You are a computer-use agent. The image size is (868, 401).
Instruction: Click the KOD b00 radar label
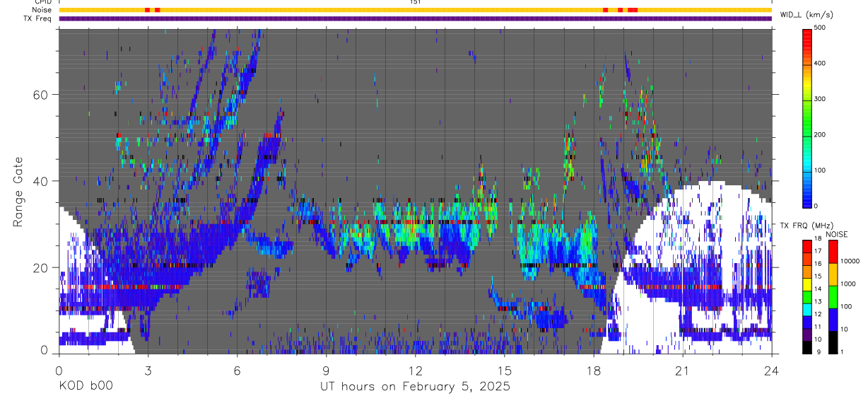[86, 387]
